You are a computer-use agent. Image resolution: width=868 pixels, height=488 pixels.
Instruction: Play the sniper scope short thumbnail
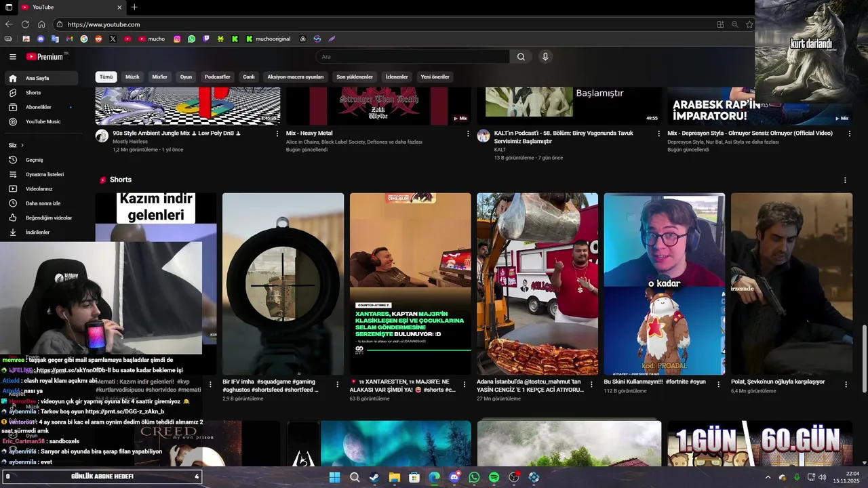[283, 283]
